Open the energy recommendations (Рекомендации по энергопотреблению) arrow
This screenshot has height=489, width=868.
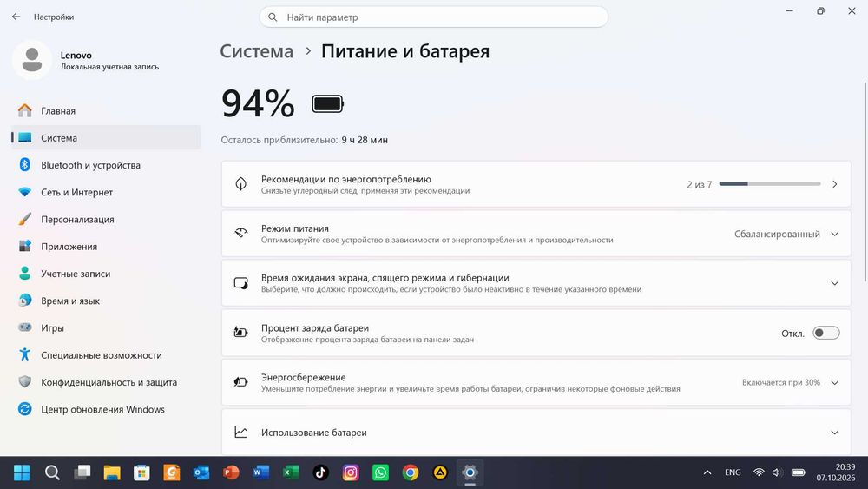(835, 184)
